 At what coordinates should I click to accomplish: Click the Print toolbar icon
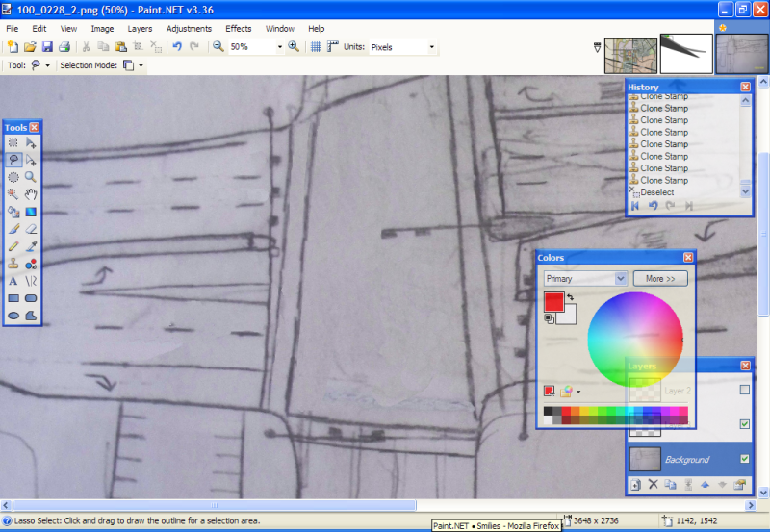(x=64, y=47)
